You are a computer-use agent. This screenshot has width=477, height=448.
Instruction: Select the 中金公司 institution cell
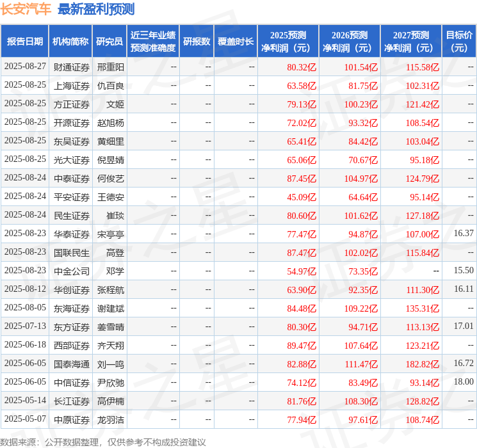pyautogui.click(x=71, y=271)
